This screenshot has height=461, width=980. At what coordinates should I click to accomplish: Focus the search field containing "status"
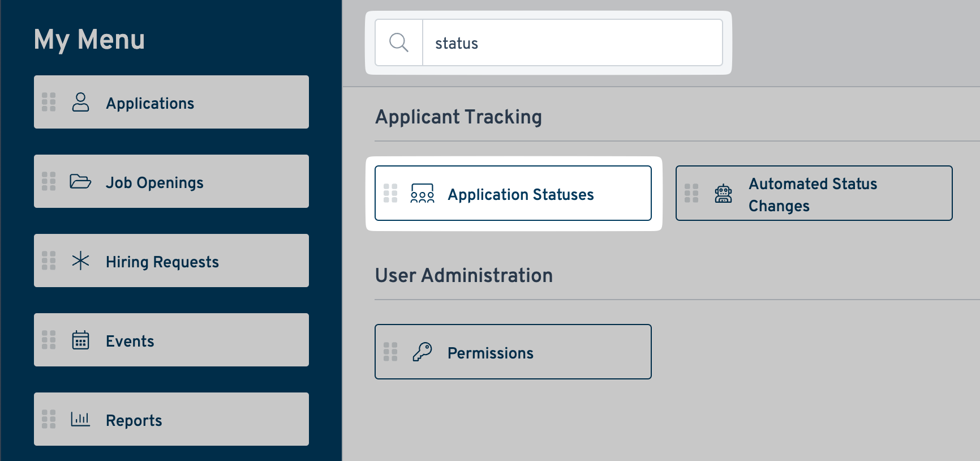tap(571, 43)
